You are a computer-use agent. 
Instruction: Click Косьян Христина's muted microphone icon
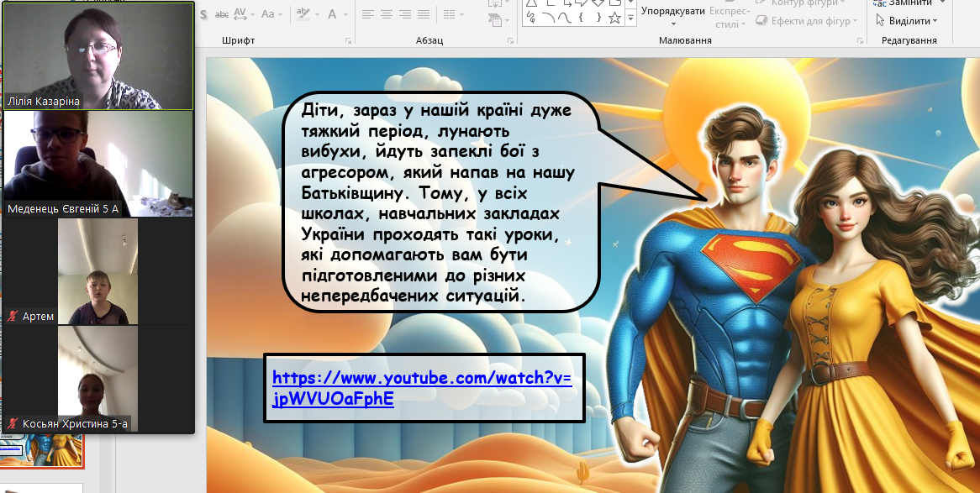[x=13, y=423]
